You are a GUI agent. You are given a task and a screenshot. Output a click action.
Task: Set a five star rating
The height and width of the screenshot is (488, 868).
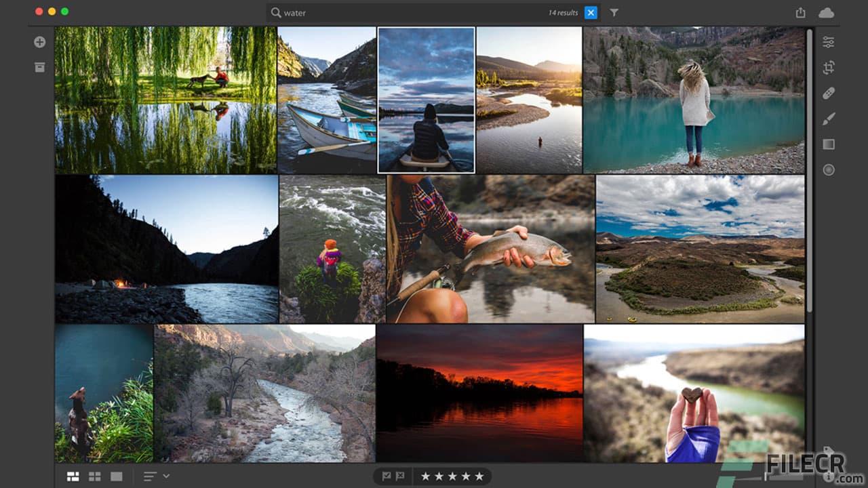[478, 476]
